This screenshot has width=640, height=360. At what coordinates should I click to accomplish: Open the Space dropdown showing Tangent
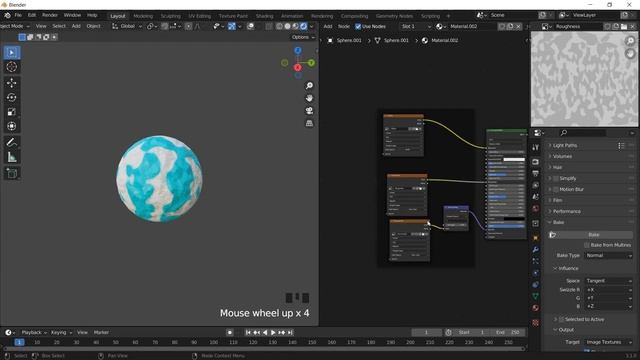pyautogui.click(x=608, y=281)
